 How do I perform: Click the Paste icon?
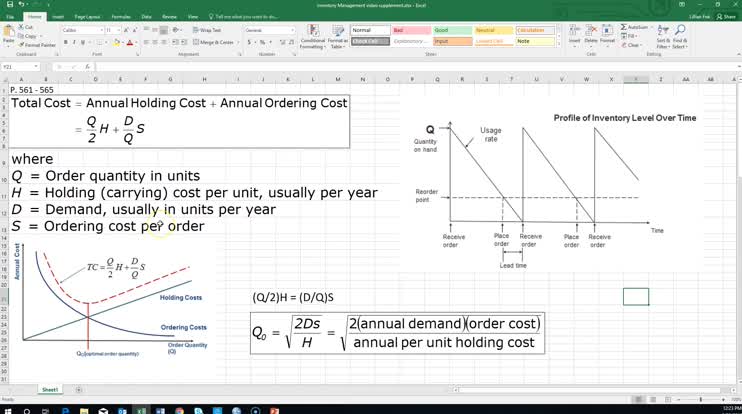pyautogui.click(x=10, y=36)
